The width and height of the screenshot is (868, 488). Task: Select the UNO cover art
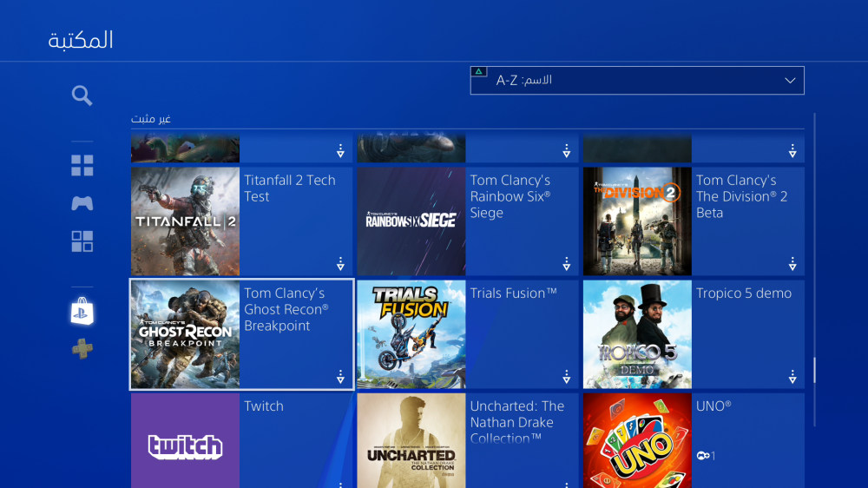pos(637,441)
